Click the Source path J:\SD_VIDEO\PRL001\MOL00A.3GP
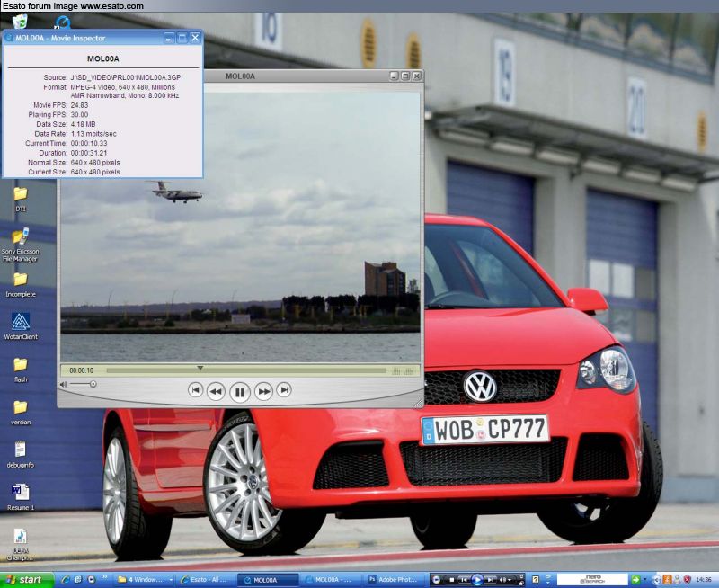Screen dimensions: 719x588 click(x=125, y=77)
